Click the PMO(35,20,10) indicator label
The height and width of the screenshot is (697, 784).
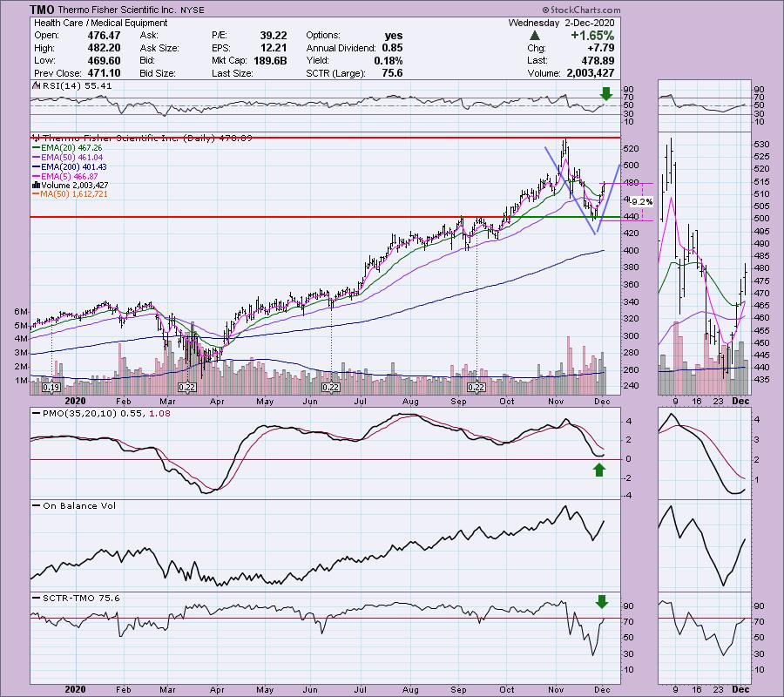pyautogui.click(x=81, y=414)
